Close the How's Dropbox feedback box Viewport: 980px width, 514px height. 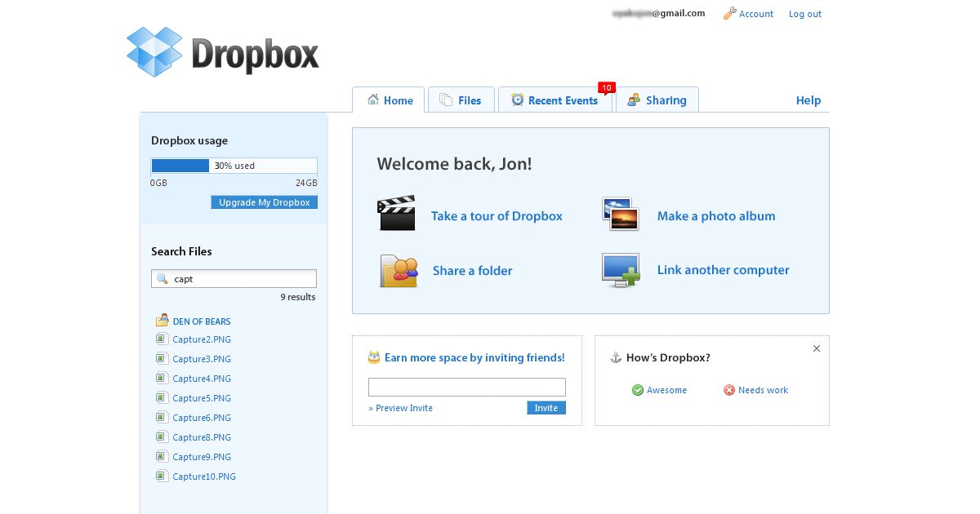tap(816, 348)
